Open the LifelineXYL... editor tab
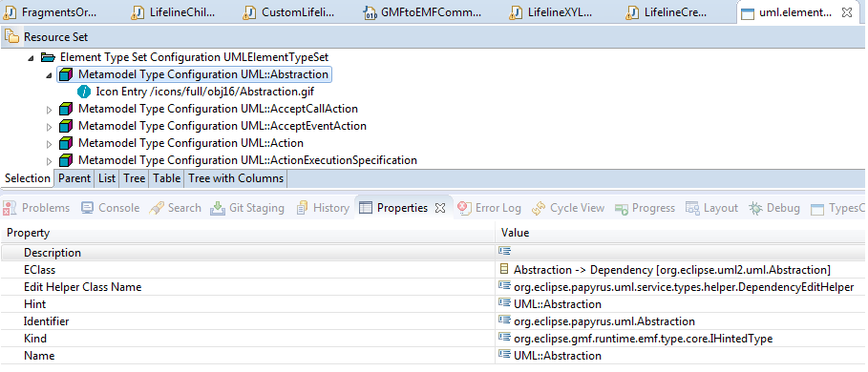This screenshot has height=372, width=868. point(552,12)
